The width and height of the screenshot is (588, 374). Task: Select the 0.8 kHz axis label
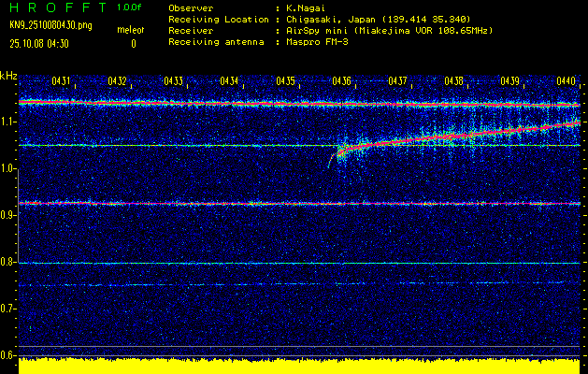point(9,262)
